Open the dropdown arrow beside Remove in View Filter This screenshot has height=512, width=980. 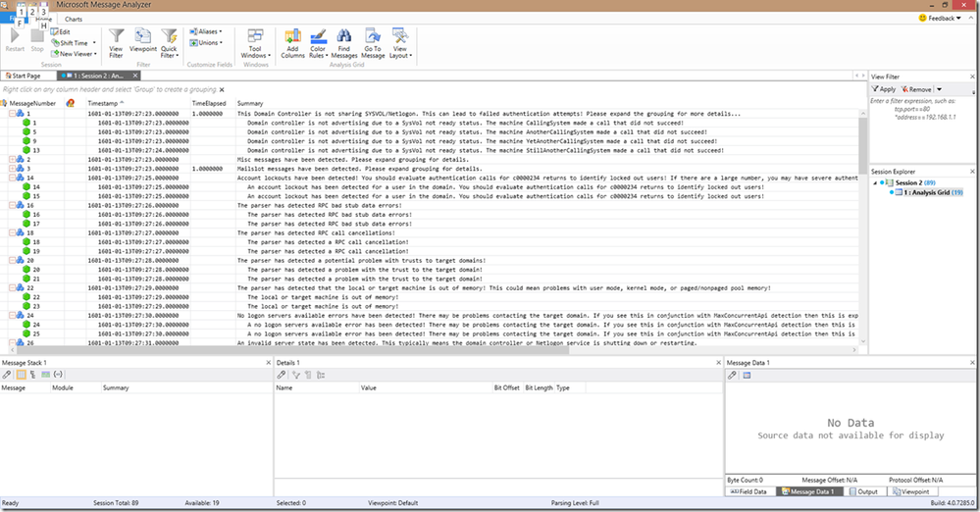click(939, 89)
